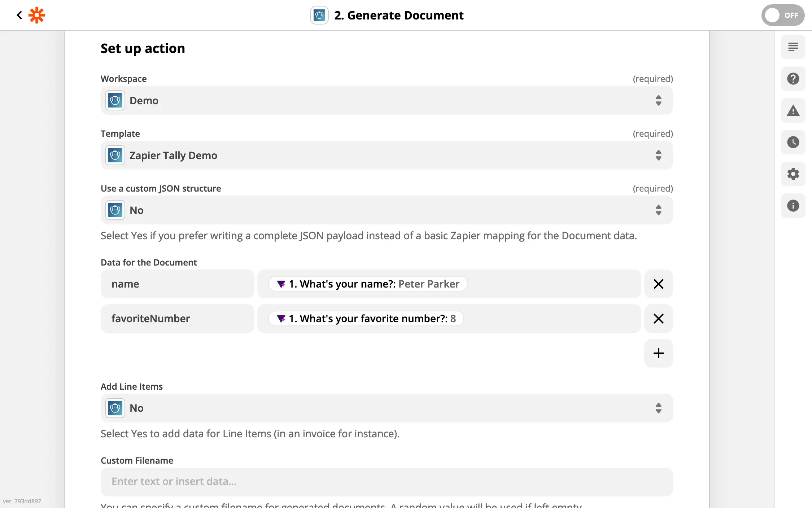Viewport: 812px width, 508px height.
Task: Toggle the Zap ON/OFF switch
Action: (x=782, y=15)
